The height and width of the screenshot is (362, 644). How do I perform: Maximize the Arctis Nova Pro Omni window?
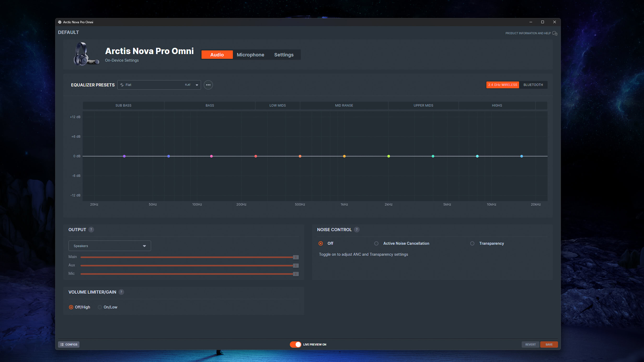tap(543, 22)
